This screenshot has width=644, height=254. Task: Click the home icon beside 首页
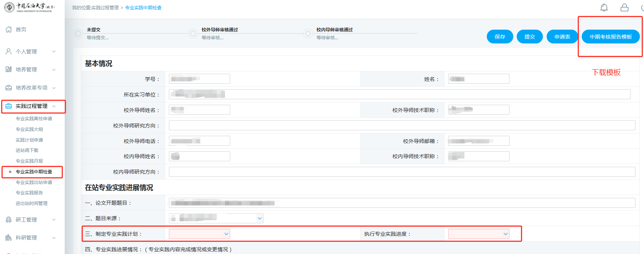pyautogui.click(x=9, y=30)
